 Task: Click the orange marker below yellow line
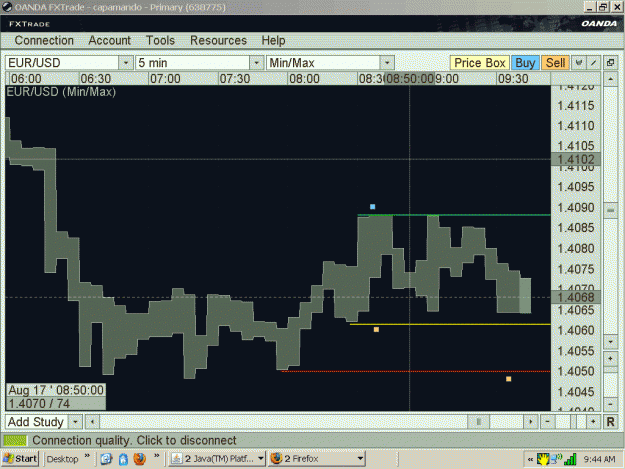(376, 329)
